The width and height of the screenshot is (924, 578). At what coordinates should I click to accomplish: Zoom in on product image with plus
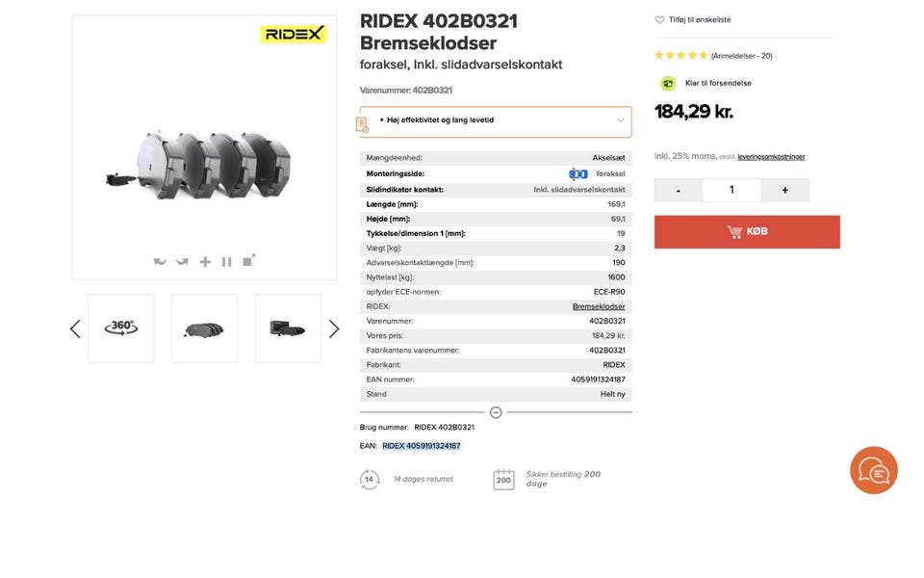pyautogui.click(x=205, y=261)
